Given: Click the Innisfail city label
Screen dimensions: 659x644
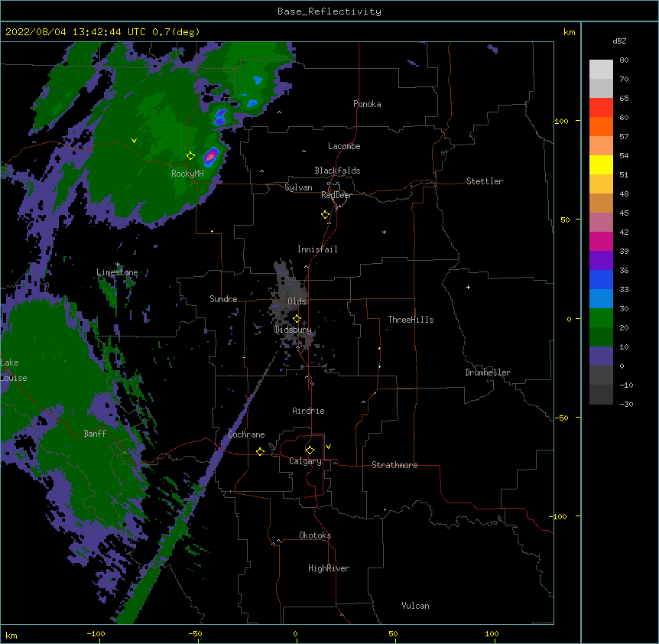Looking at the screenshot, I should pos(317,249).
